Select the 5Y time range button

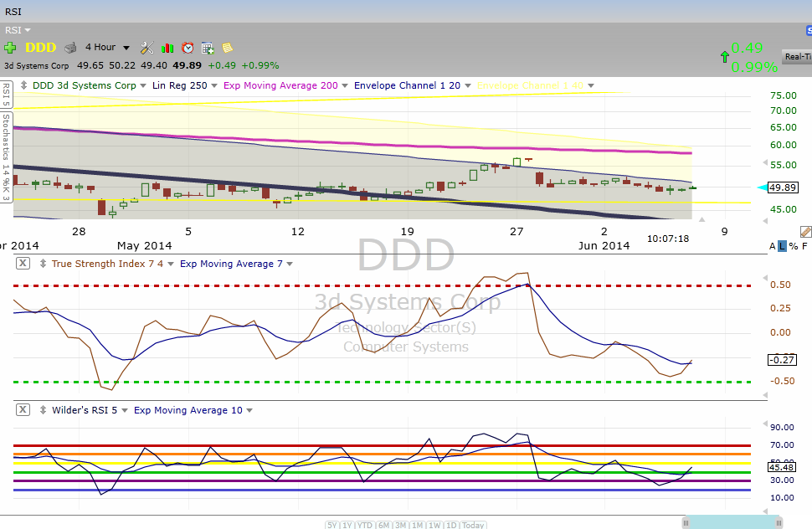click(x=332, y=525)
